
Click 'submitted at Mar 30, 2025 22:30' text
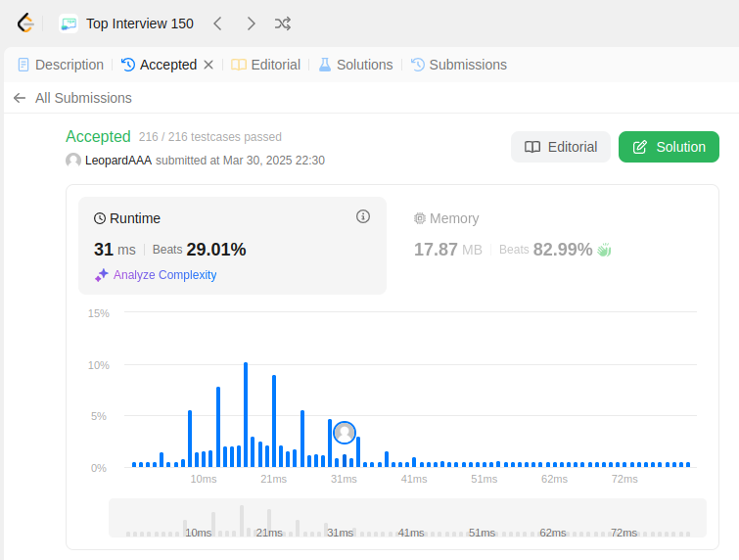(241, 161)
